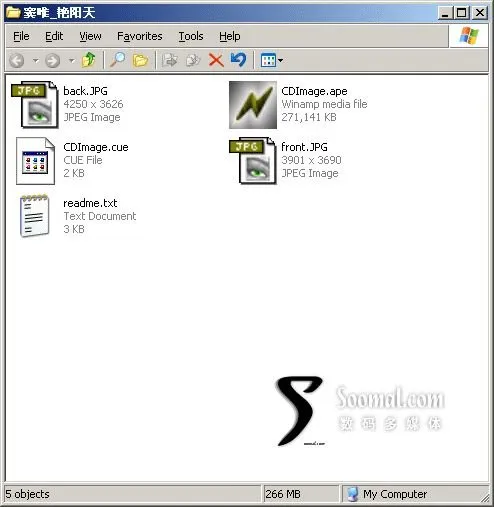The image size is (494, 507).
Task: Expand the Back history dropdown arrow
Action: pos(35,61)
